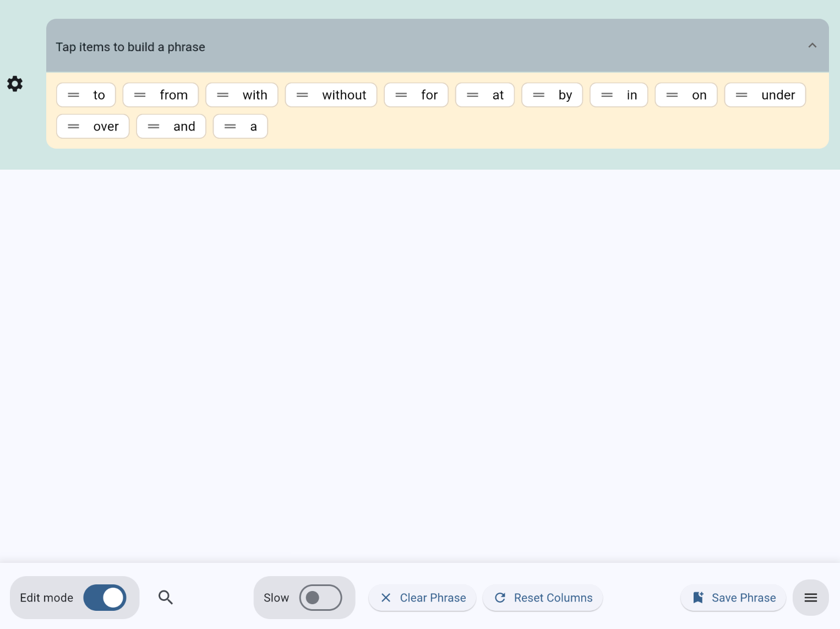The height and width of the screenshot is (629, 840).
Task: Choose the article 'a' chip
Action: tap(253, 127)
